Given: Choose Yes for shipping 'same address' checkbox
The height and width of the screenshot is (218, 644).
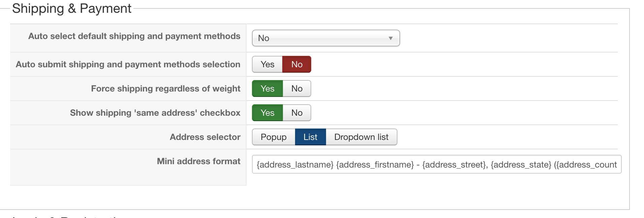Looking at the screenshot, I should [267, 113].
